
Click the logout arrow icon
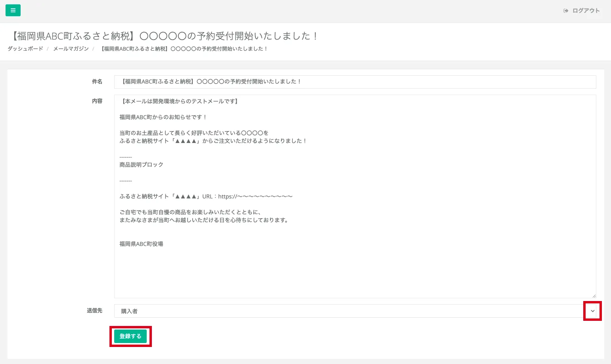(x=566, y=11)
